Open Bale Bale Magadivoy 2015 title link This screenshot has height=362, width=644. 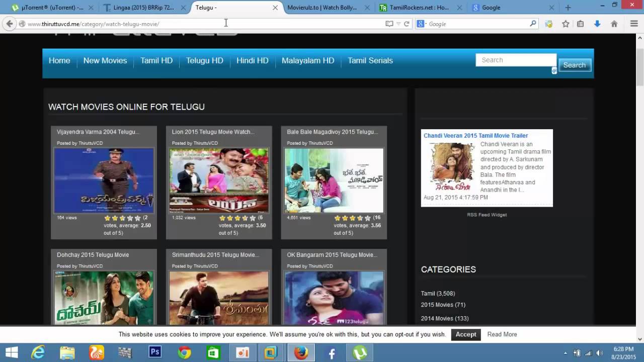(x=333, y=132)
